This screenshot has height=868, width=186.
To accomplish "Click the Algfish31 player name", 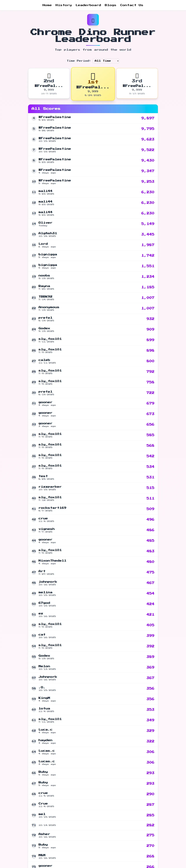I will pos(48,233).
